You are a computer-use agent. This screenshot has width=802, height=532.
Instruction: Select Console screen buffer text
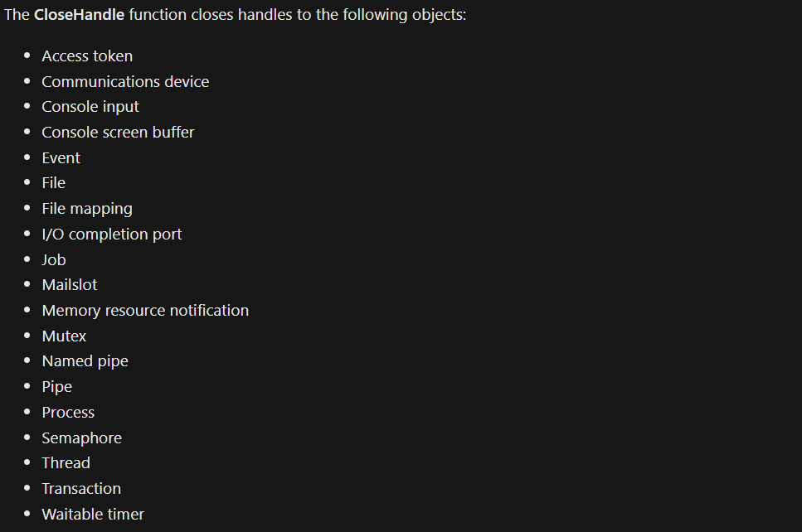tap(118, 132)
